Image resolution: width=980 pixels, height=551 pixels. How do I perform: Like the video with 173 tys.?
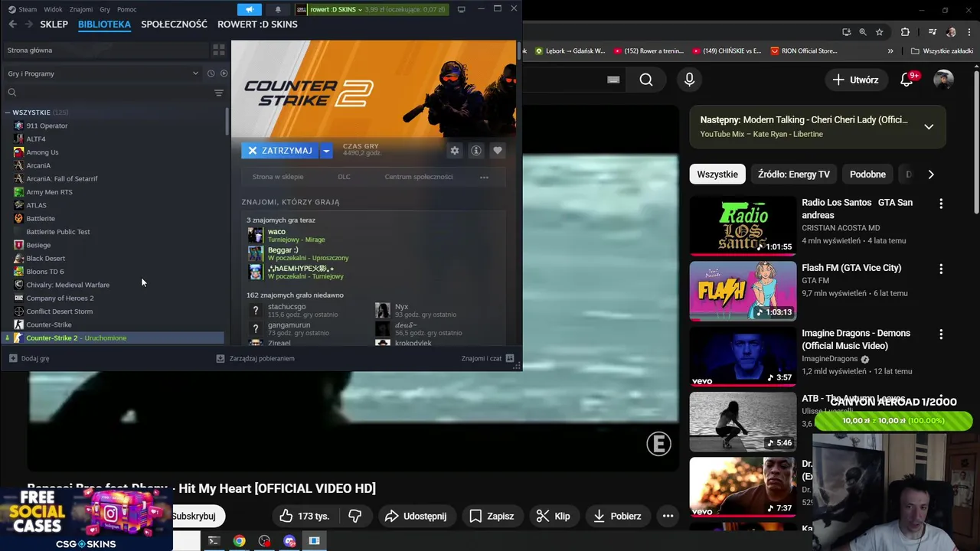tap(304, 516)
